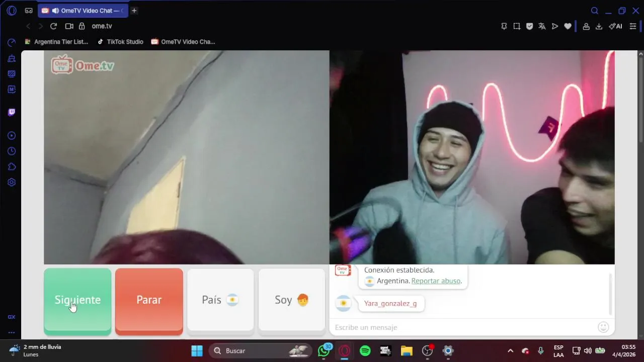This screenshot has width=644, height=362.
Task: View site security lock icon
Action: 82,26
